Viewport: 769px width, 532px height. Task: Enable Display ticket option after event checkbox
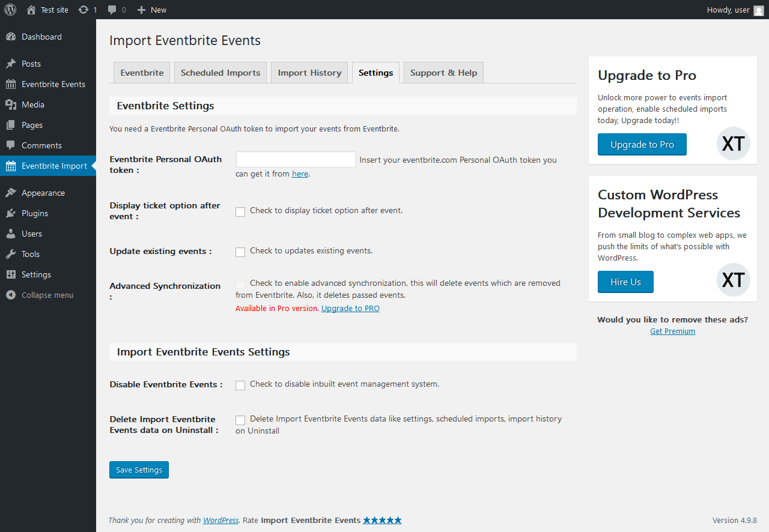(240, 211)
